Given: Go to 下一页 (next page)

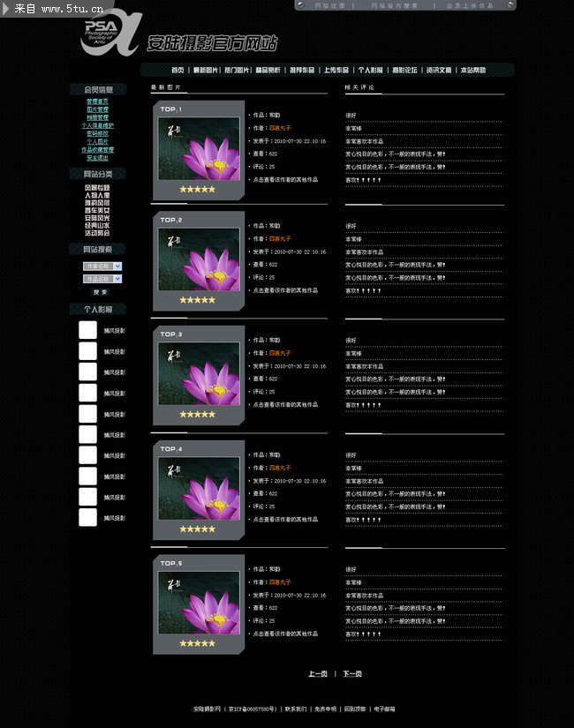Looking at the screenshot, I should pos(352,674).
